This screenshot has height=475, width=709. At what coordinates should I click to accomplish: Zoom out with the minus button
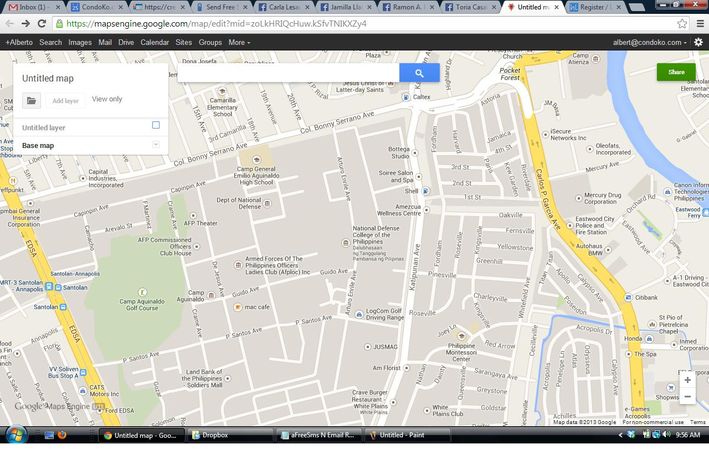[687, 397]
